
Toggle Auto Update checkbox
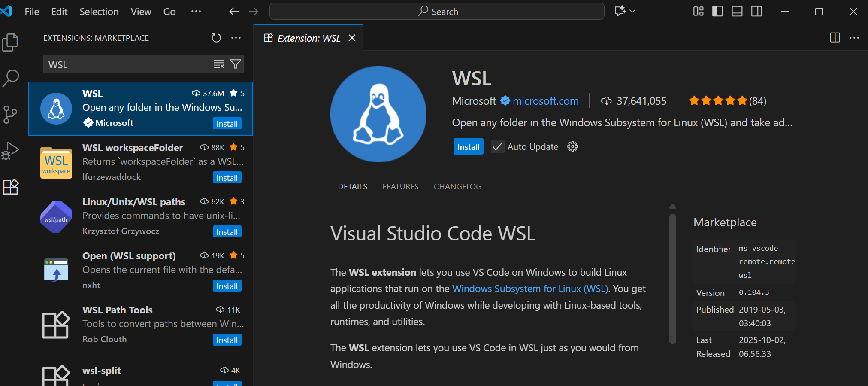(497, 146)
